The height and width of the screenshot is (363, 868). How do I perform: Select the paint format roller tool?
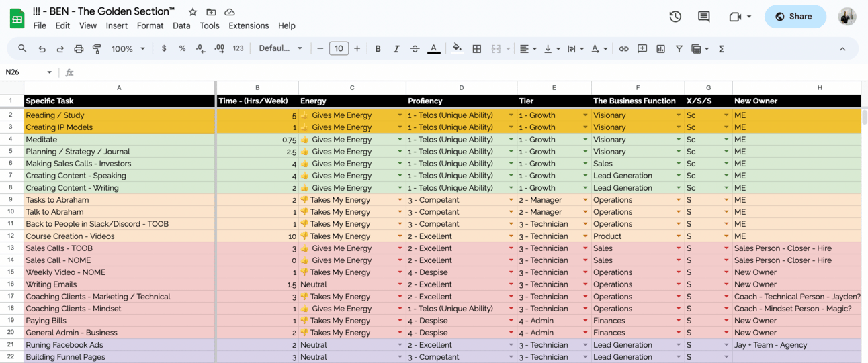97,49
